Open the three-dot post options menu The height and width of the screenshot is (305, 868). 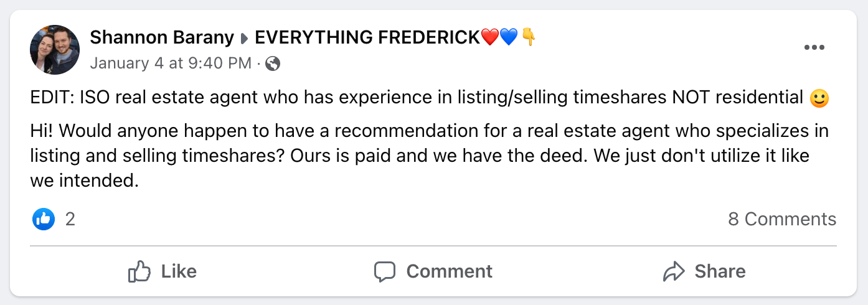click(814, 49)
